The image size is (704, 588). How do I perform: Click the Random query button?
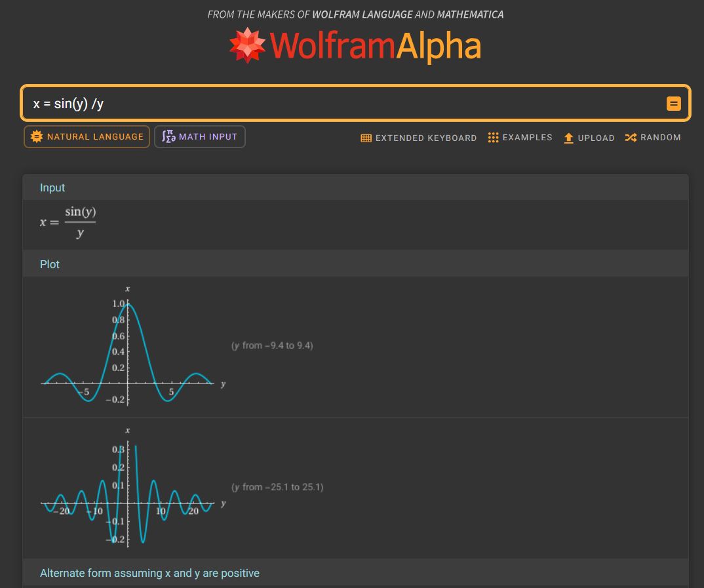click(x=653, y=138)
